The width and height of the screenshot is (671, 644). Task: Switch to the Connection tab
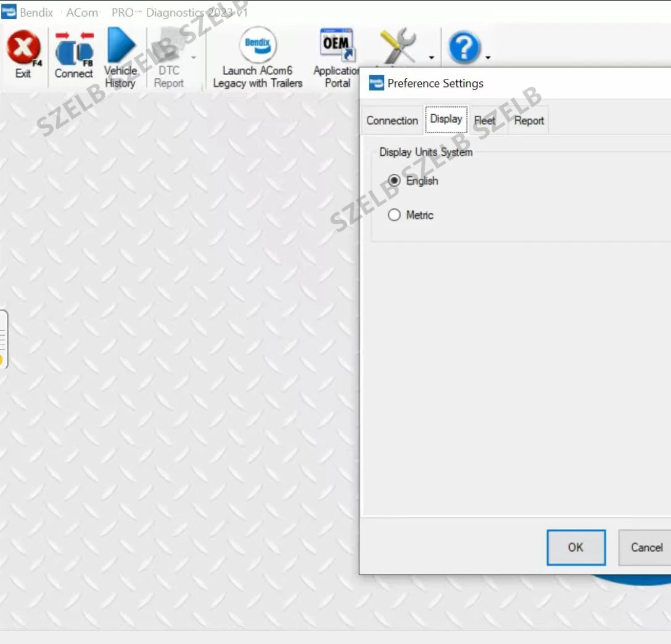[392, 121]
